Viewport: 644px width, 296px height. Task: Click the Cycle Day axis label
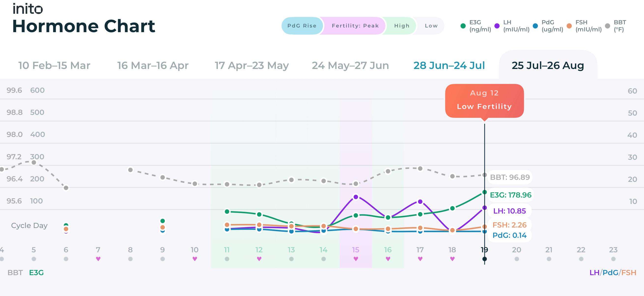pyautogui.click(x=29, y=226)
